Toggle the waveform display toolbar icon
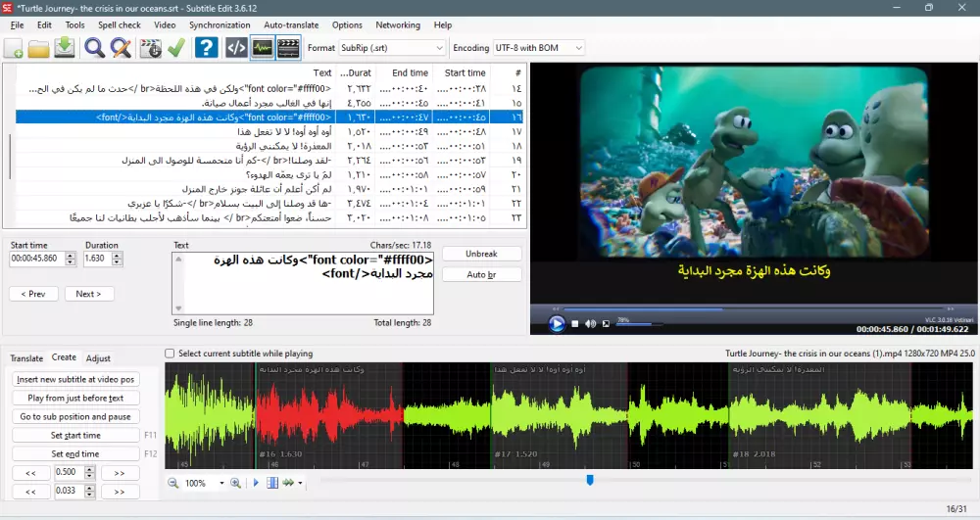The image size is (980, 520). (x=262, y=47)
